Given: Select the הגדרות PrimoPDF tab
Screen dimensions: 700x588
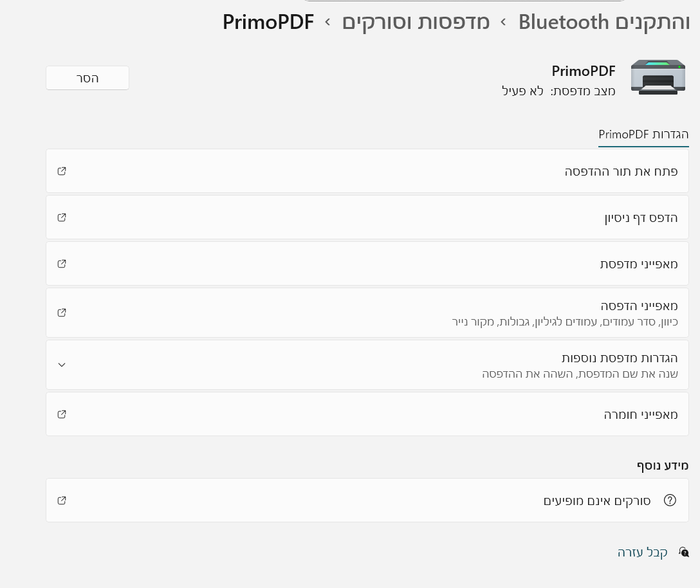Looking at the screenshot, I should (x=643, y=134).
